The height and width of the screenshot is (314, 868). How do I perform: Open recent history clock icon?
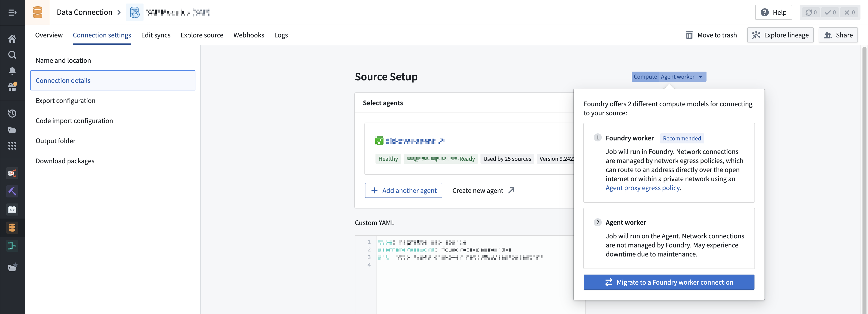point(12,114)
